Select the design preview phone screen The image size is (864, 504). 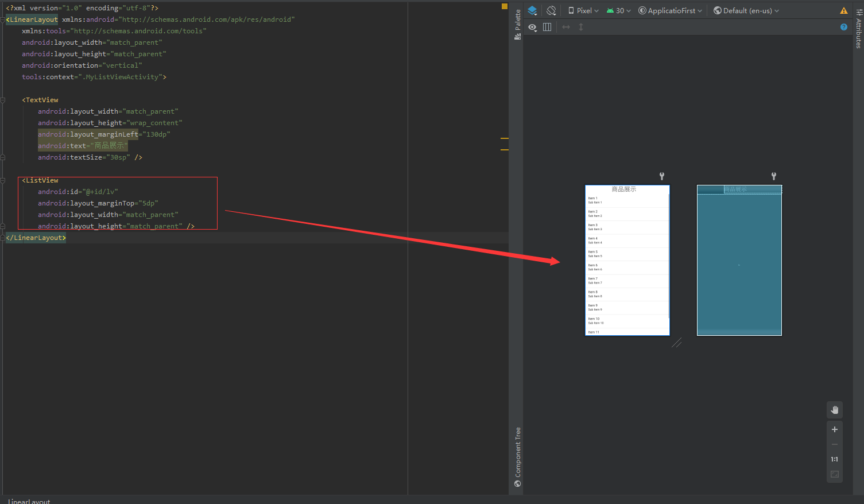(x=627, y=260)
